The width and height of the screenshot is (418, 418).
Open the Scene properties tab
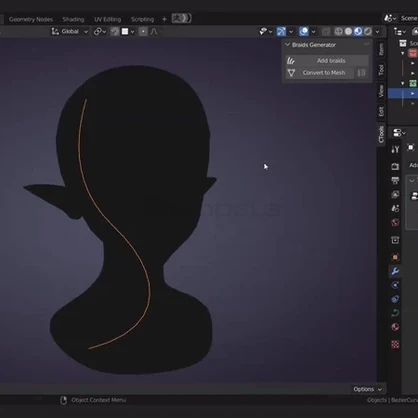coord(395,208)
